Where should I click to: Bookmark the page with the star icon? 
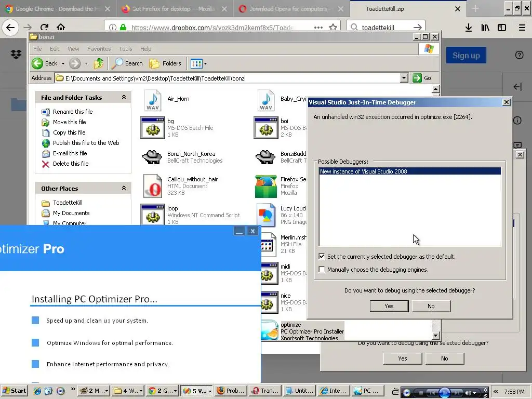pos(333,28)
